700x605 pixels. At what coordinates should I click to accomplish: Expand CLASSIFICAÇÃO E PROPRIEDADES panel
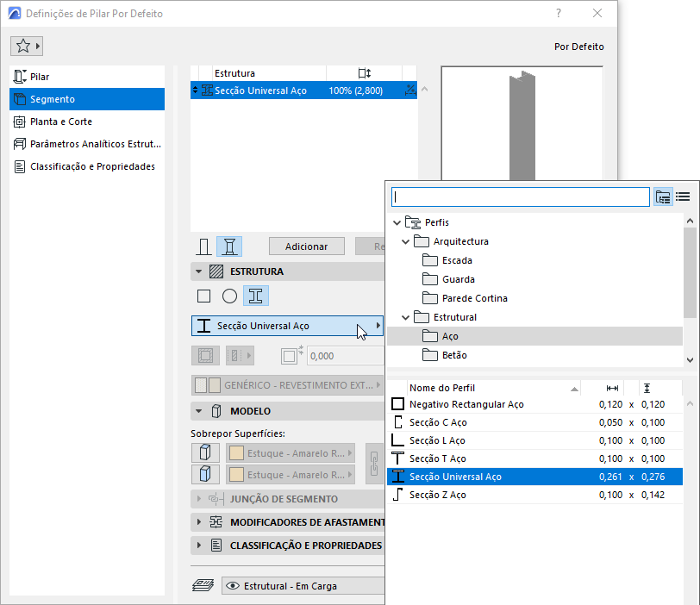click(199, 546)
